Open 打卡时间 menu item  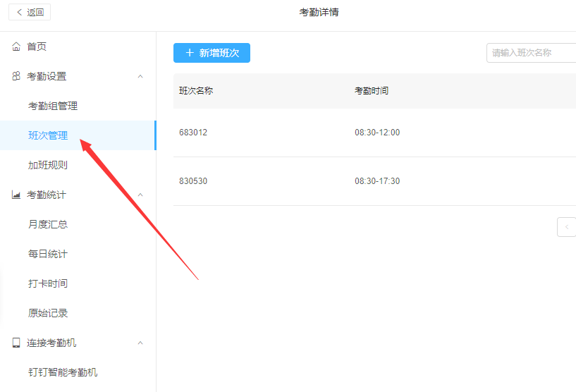48,283
